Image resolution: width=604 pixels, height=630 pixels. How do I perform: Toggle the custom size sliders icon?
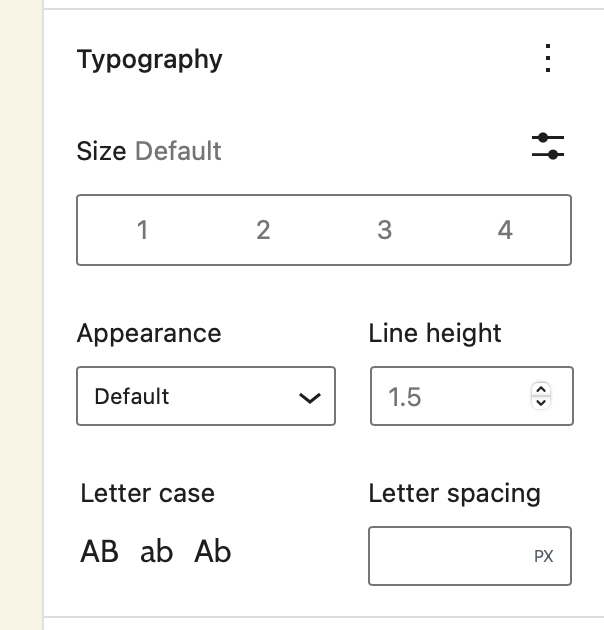pos(548,146)
